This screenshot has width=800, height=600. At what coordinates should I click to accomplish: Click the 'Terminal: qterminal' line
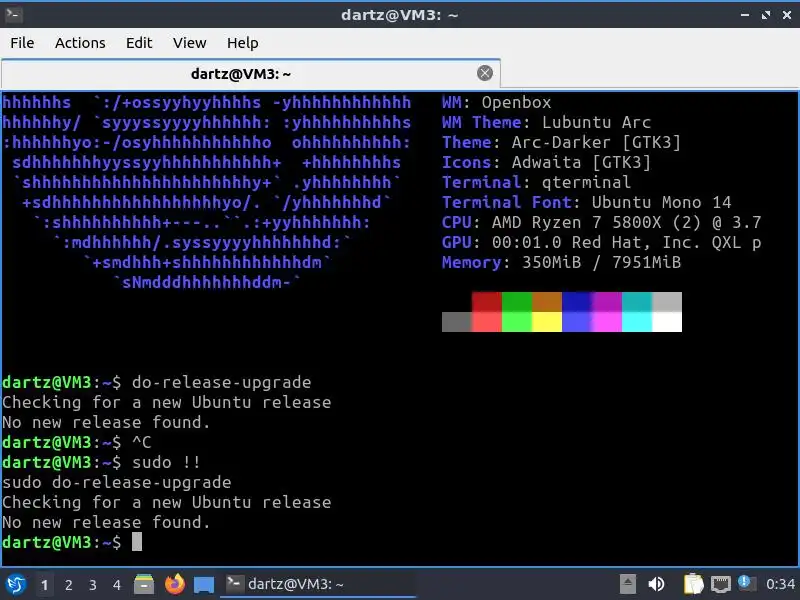536,182
